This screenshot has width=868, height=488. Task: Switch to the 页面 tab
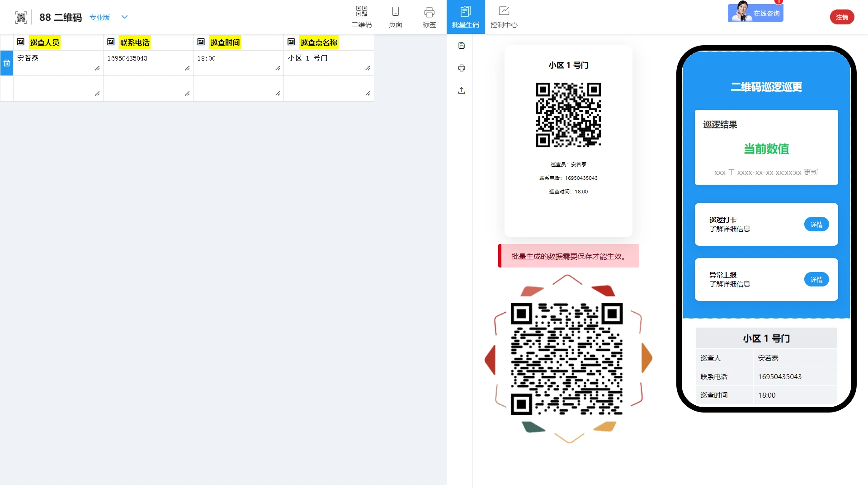pos(396,17)
